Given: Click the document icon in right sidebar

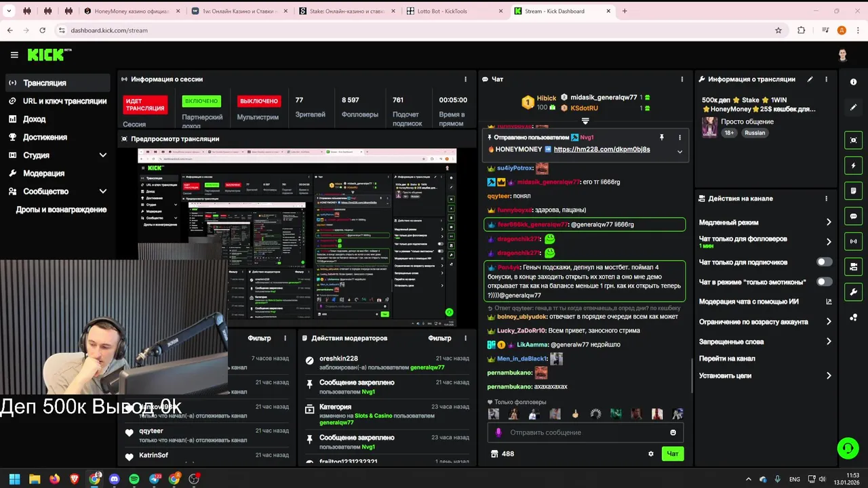Looking at the screenshot, I should [x=853, y=191].
